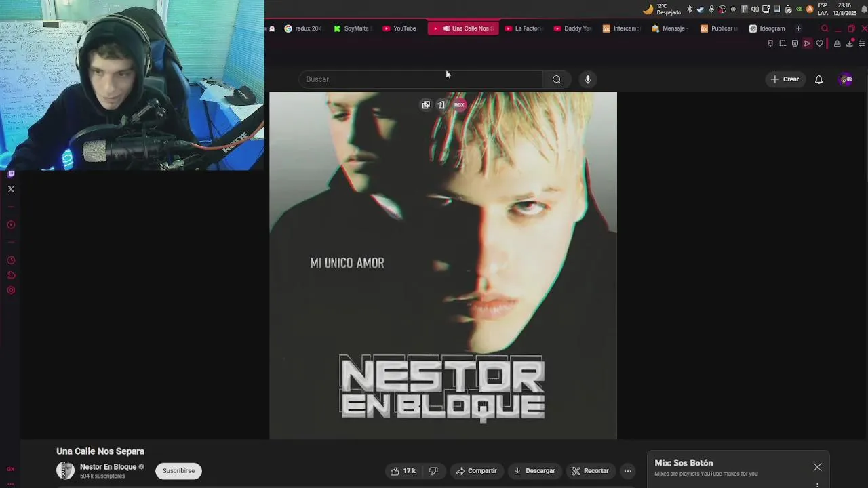Switch to the Intercambi tab
Screen dimensions: 868x488
622,28
